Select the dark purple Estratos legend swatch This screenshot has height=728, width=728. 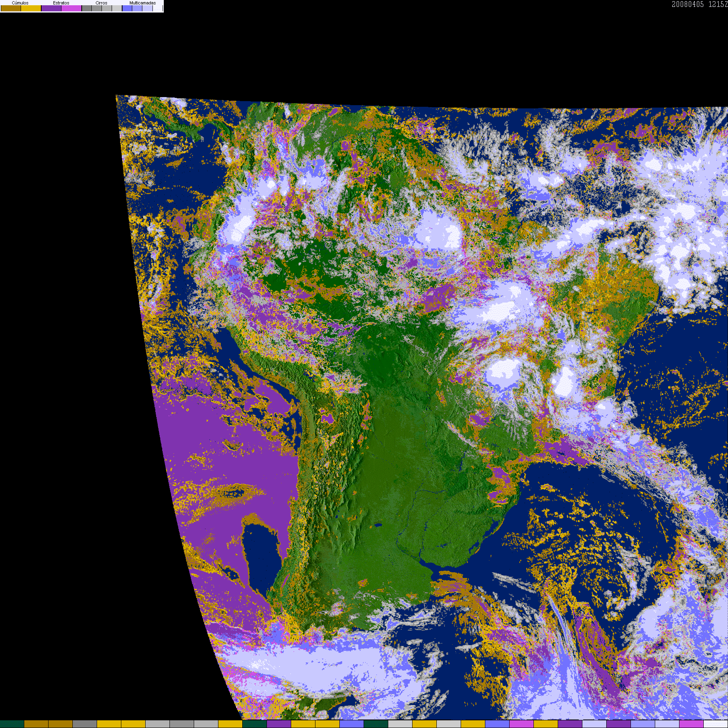(x=51, y=8)
